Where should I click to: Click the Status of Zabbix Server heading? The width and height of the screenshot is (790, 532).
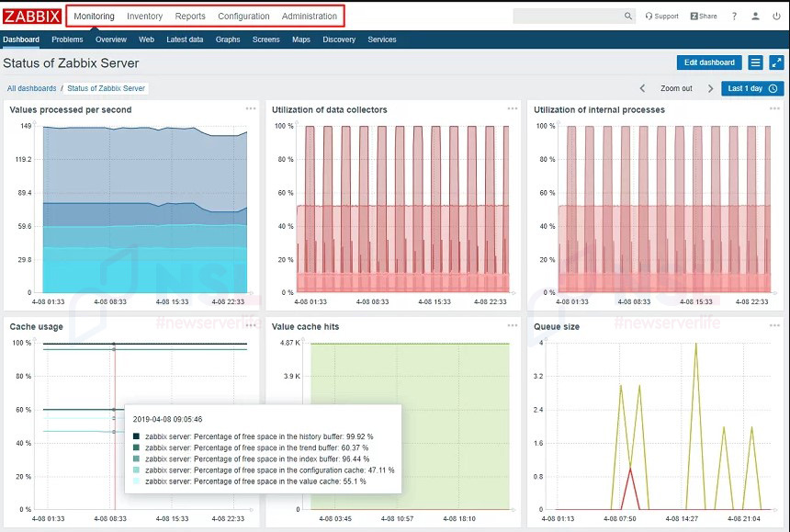71,63
